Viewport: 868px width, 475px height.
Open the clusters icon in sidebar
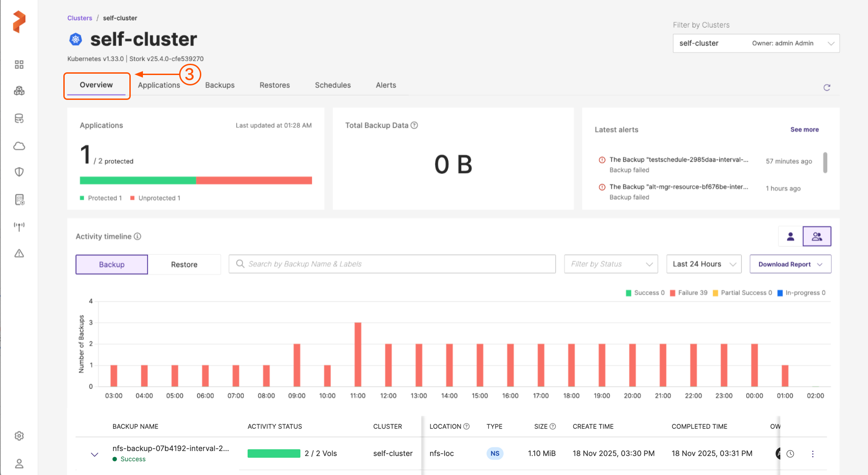point(19,91)
